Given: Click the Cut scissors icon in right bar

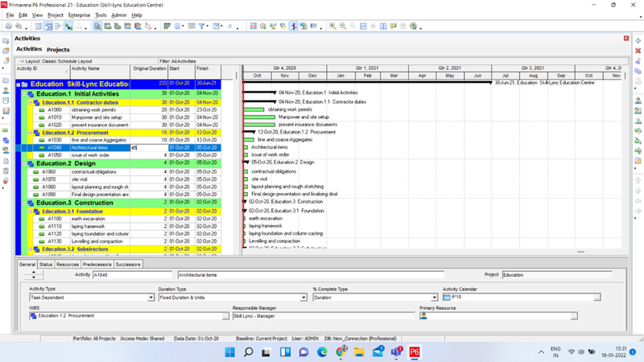Looking at the screenshot, I should point(638,61).
